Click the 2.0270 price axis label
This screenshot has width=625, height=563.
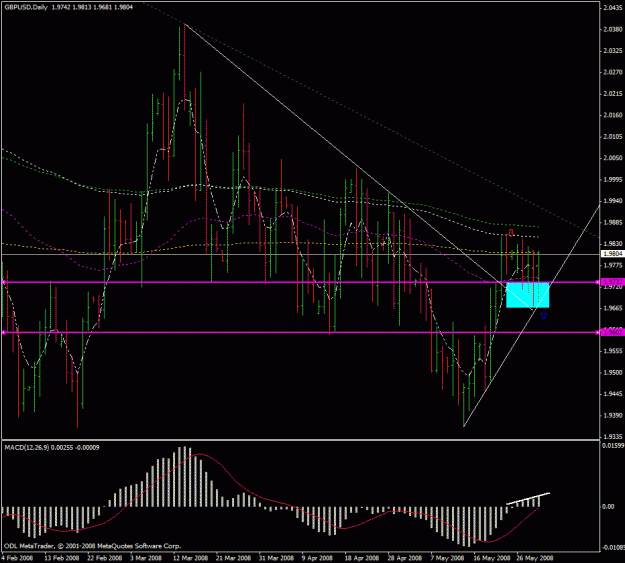tap(613, 72)
